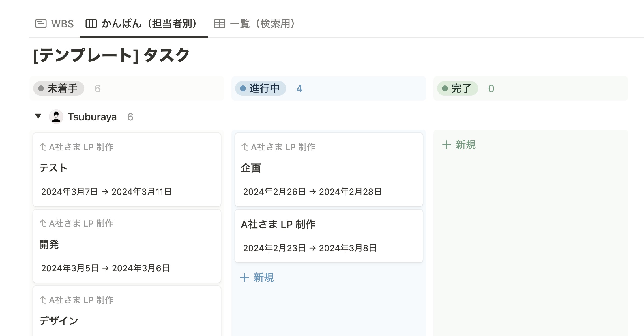Click date range 2024年2月23日 → 2024年3月8日
This screenshot has height=336, width=644.
pos(310,248)
